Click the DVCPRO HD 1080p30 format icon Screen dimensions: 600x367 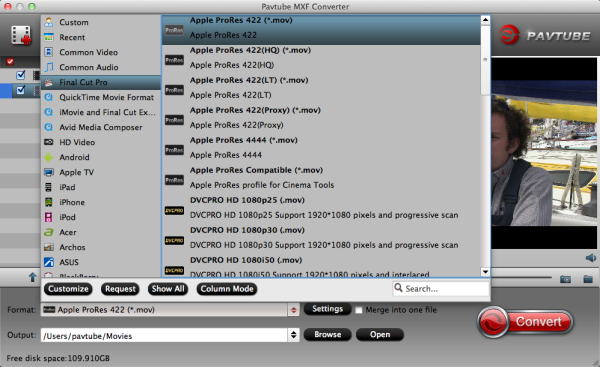(x=174, y=240)
